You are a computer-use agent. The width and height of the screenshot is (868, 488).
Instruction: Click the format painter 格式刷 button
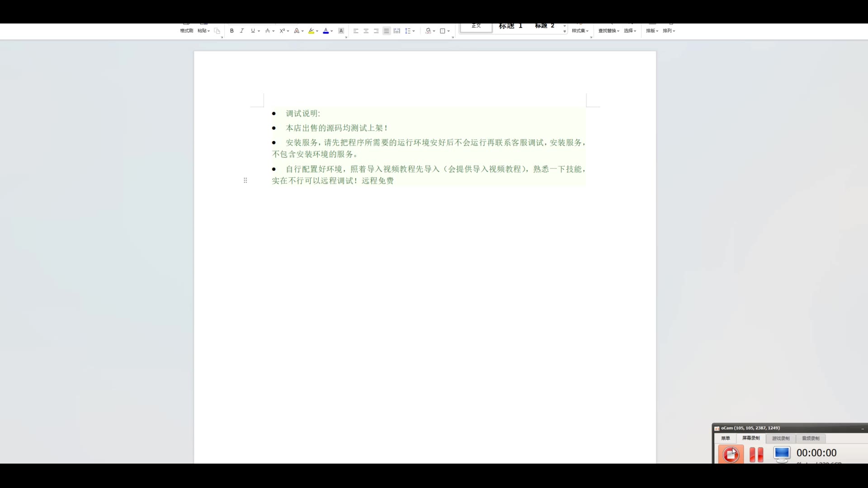click(x=186, y=30)
